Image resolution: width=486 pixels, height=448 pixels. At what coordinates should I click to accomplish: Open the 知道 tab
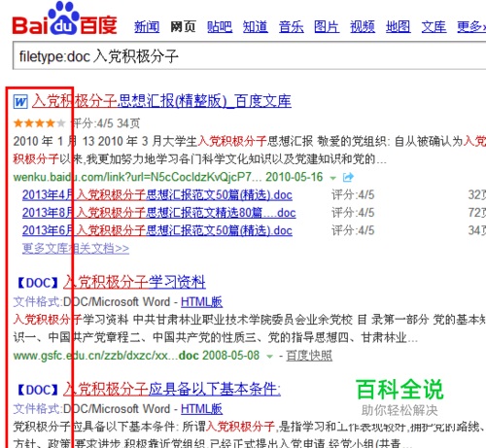[256, 26]
